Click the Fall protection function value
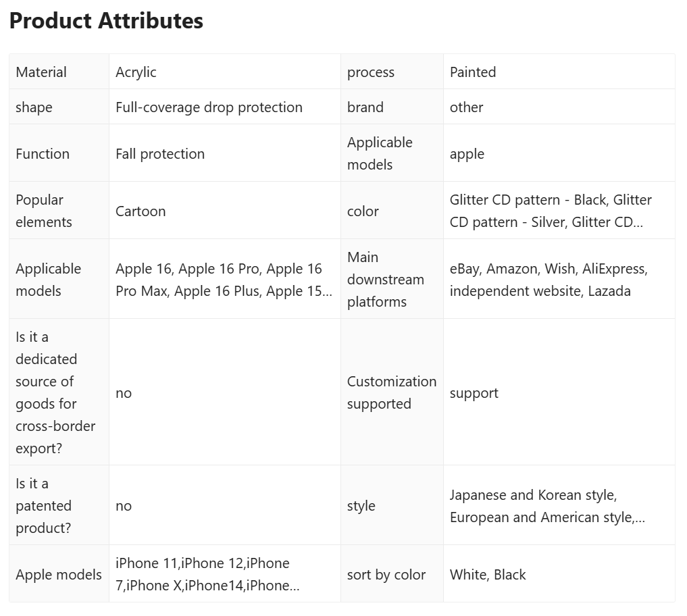 click(160, 154)
